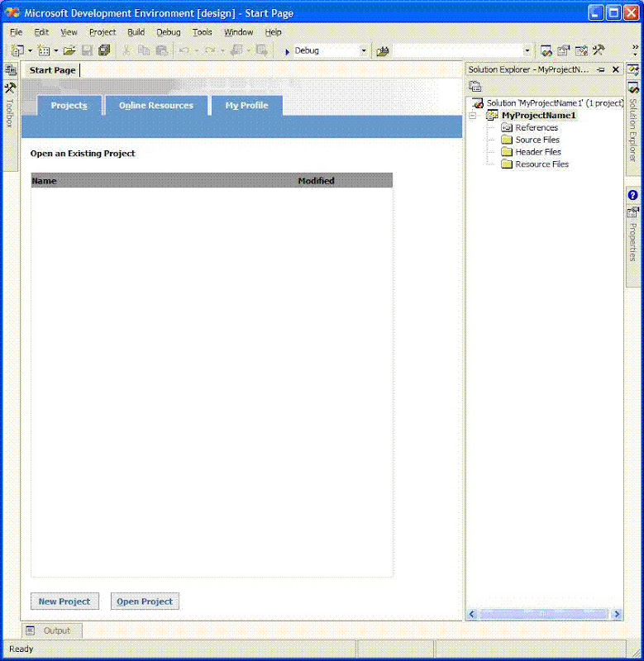
Task: Open the Undo history dropdown arrow
Action: [196, 51]
